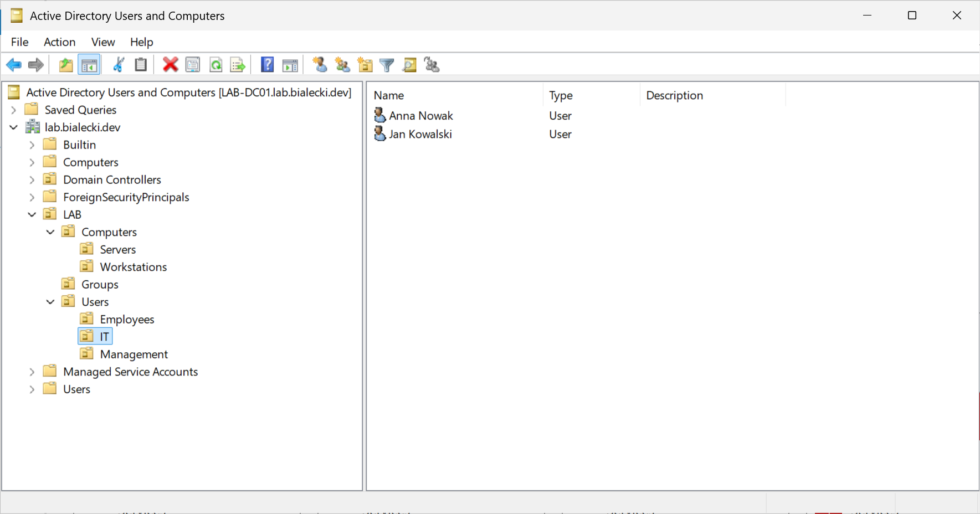Open the Action menu
The image size is (980, 514).
pyautogui.click(x=59, y=42)
